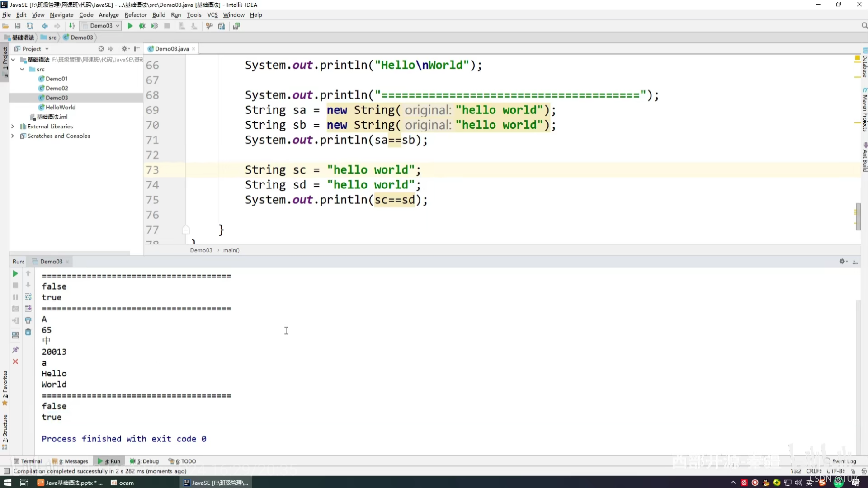Image resolution: width=868 pixels, height=488 pixels.
Task: Stop the process in the Run panel
Action: click(15, 286)
